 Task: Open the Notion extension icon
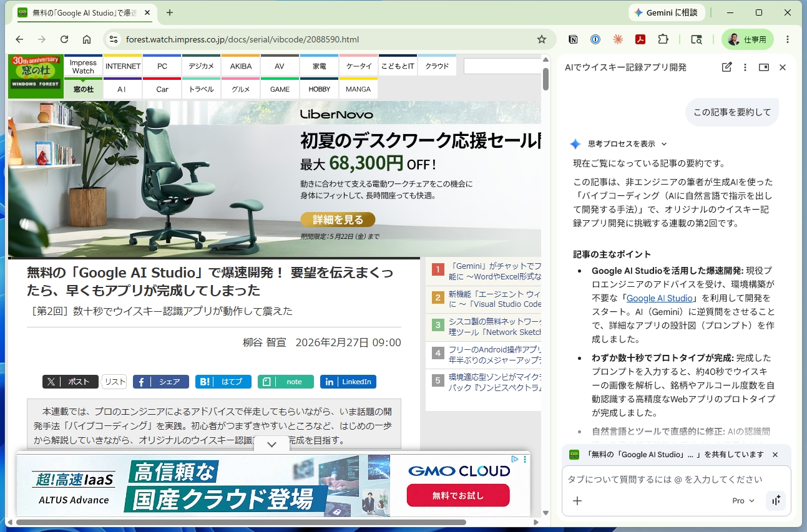(x=573, y=39)
